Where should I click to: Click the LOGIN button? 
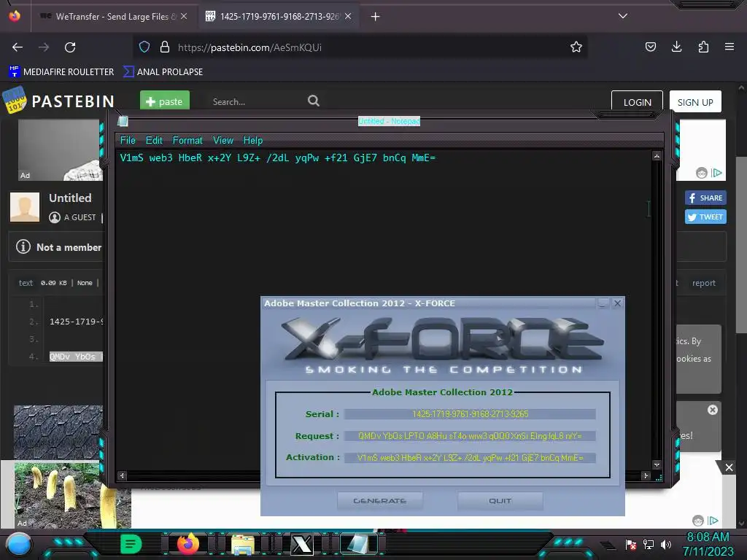click(637, 102)
